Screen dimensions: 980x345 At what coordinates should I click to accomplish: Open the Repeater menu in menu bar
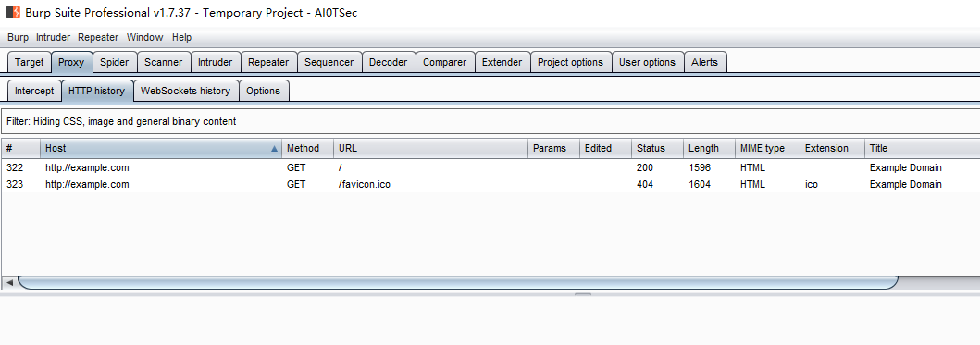[99, 38]
